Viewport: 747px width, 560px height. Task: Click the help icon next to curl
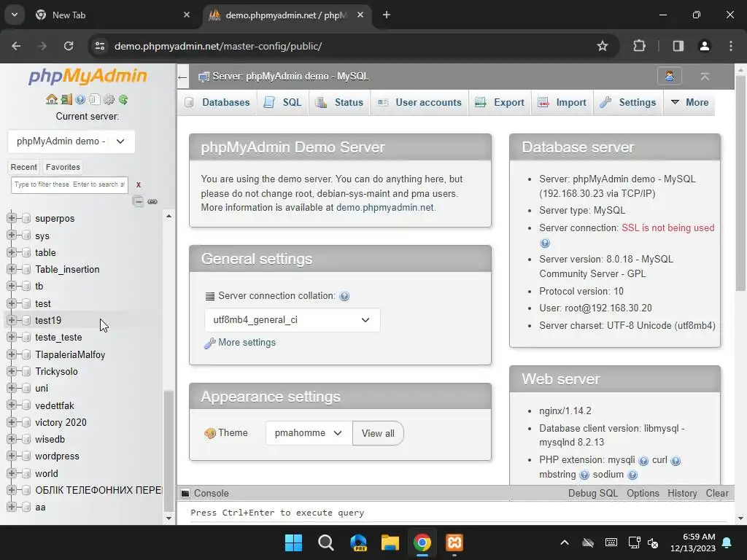point(676,461)
